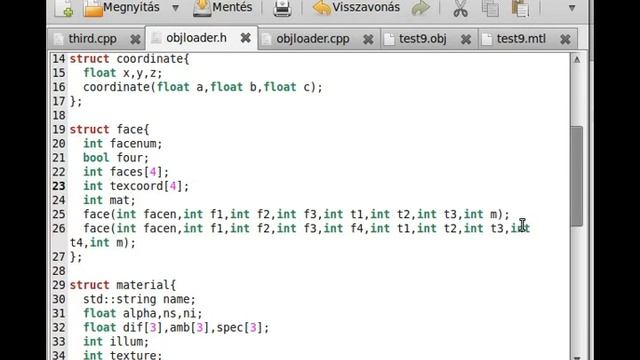Close the objloader.cpp tab
Screen dimensions: 640x360
coord(368,39)
